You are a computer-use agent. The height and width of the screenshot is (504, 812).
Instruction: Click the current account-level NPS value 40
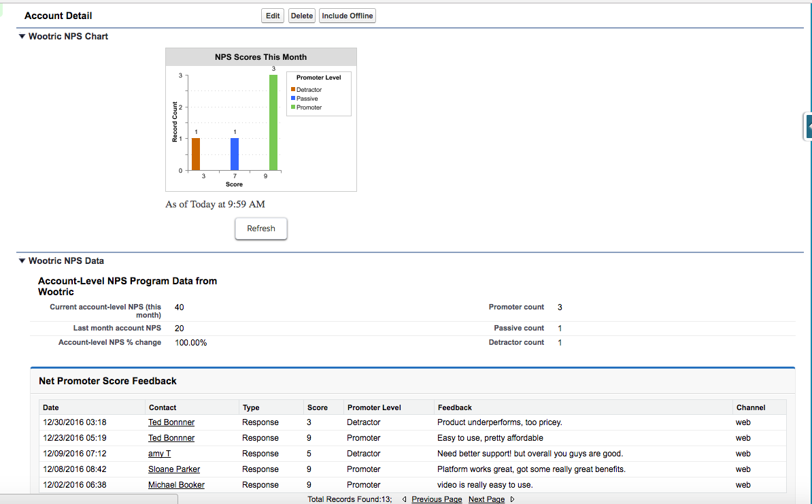tap(179, 307)
